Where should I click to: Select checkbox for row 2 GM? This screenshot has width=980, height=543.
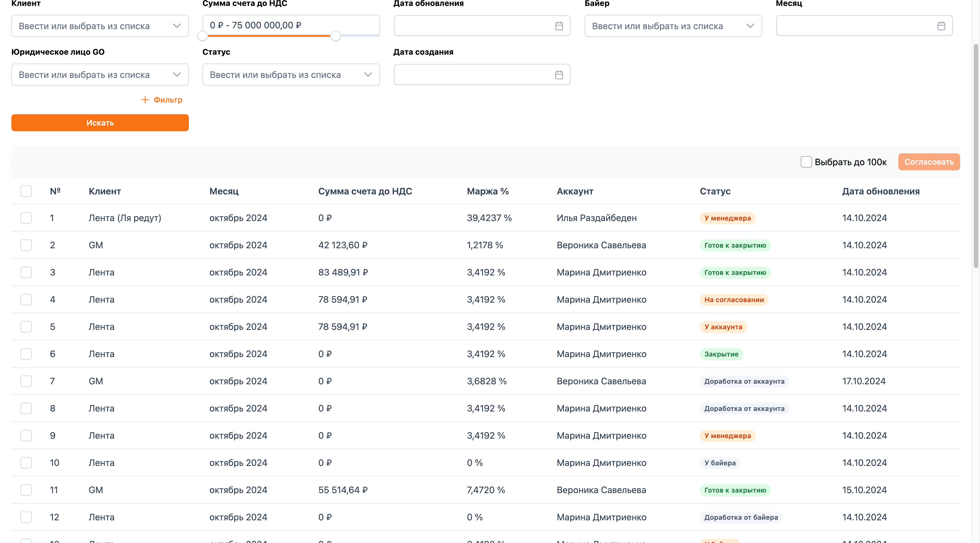click(26, 245)
